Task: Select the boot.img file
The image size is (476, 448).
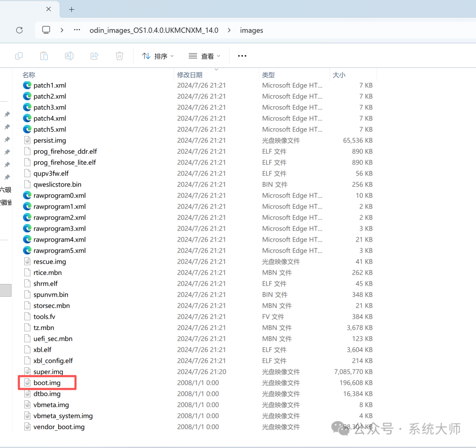Action: 47,383
